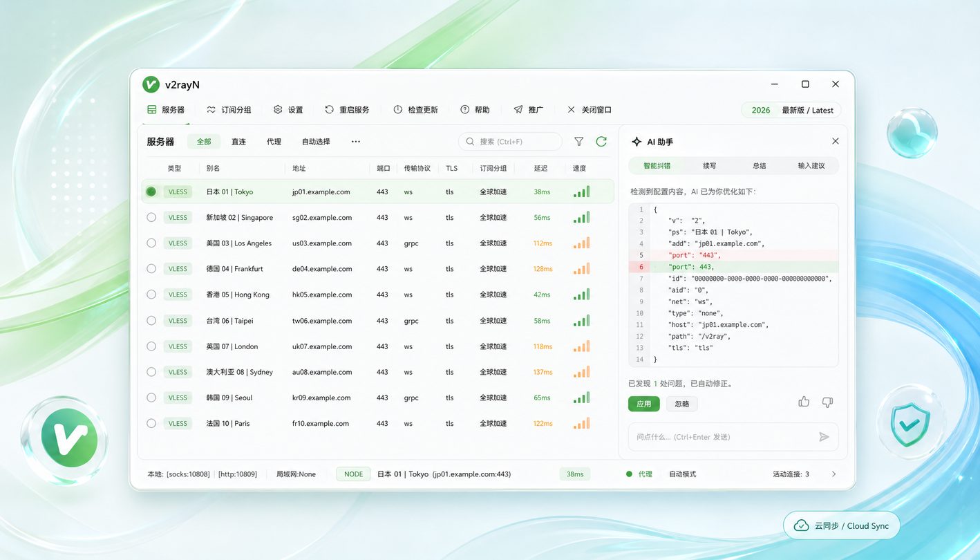Click grpc protocol in Seoul row
The height and width of the screenshot is (560, 980).
click(411, 398)
